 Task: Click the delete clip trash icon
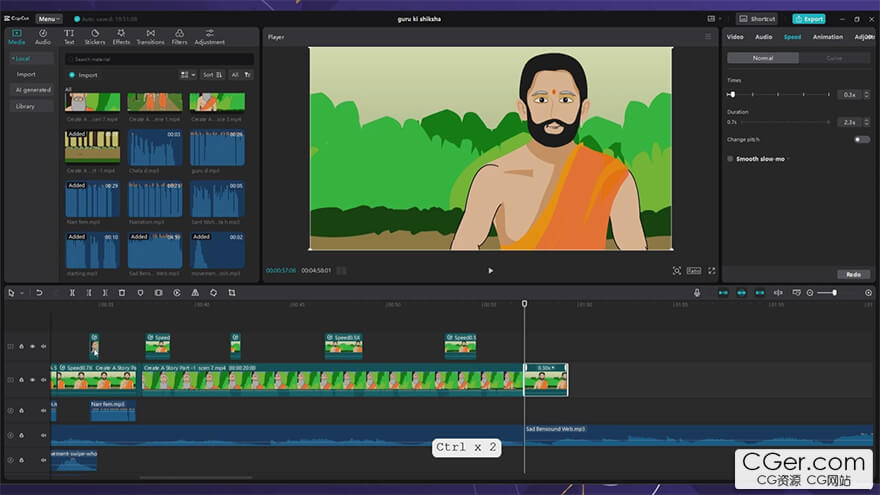point(122,293)
